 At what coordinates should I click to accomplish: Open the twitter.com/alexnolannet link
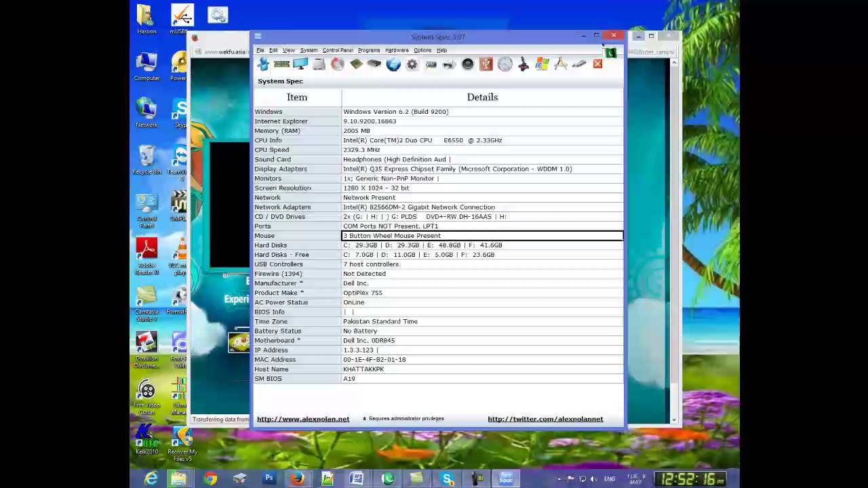(x=545, y=419)
